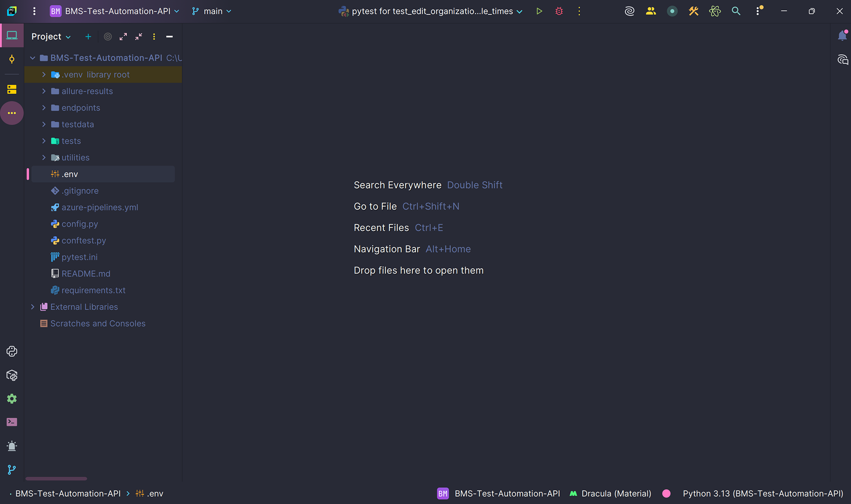Start debugging with the bug icon
This screenshot has height=504, width=851.
click(559, 11)
